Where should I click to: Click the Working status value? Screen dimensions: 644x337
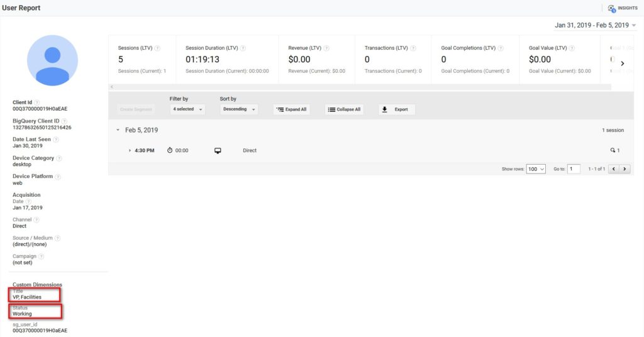click(x=22, y=314)
